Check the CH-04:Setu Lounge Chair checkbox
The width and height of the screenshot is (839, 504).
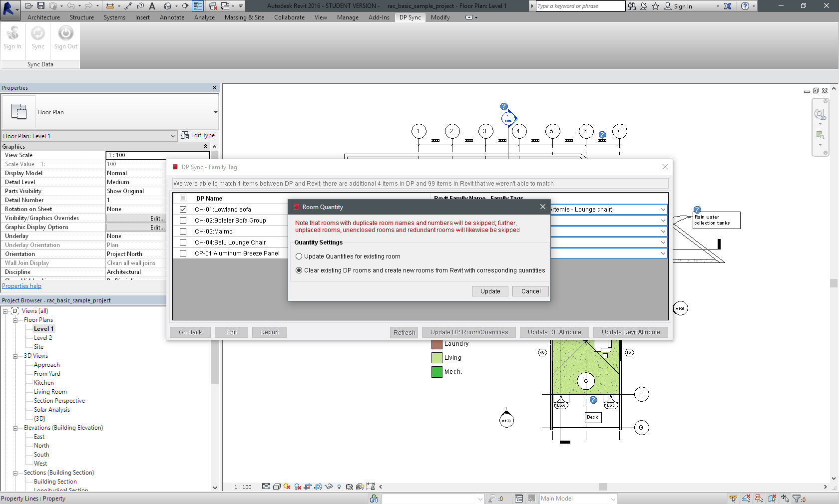point(183,243)
